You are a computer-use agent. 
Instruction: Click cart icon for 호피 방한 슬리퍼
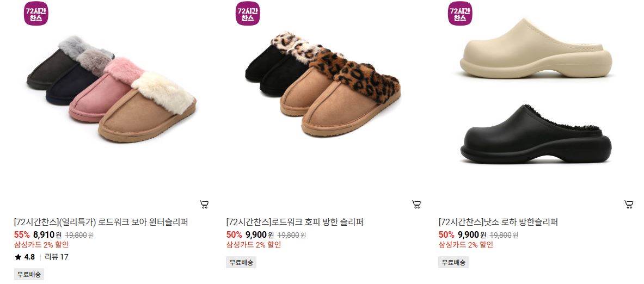[416, 204]
